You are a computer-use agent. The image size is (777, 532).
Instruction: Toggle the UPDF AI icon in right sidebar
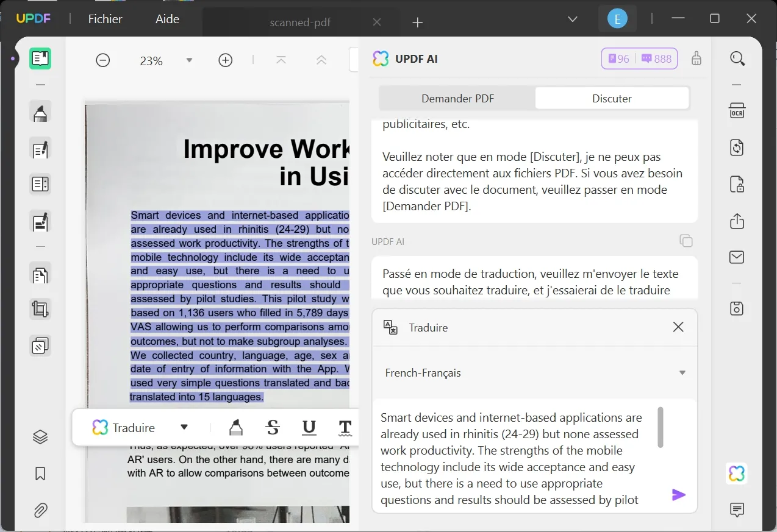737,473
